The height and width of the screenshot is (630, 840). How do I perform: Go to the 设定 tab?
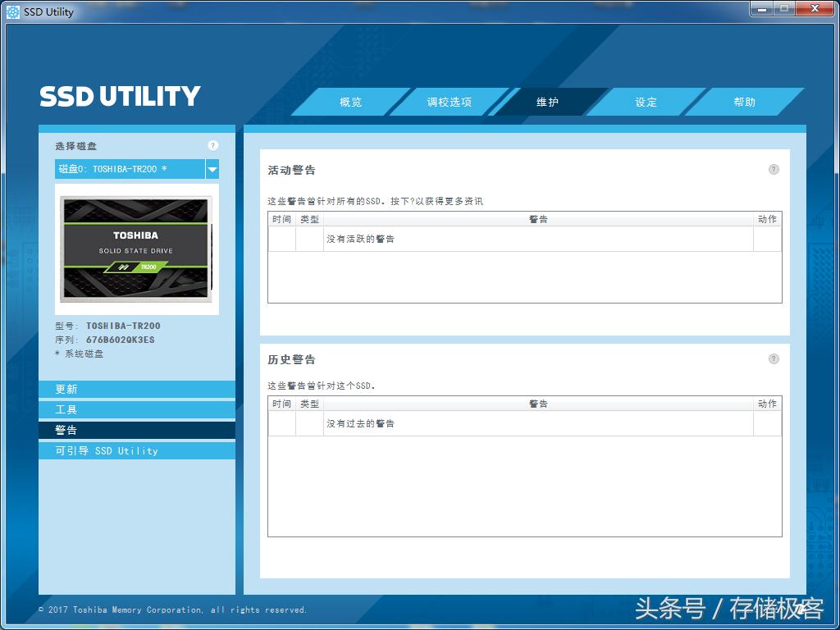pyautogui.click(x=646, y=103)
